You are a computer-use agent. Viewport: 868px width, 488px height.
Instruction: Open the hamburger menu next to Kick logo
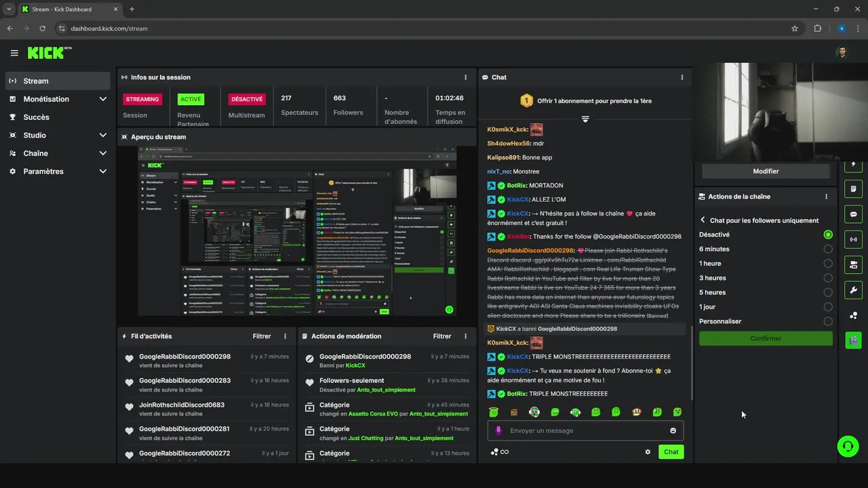point(14,53)
